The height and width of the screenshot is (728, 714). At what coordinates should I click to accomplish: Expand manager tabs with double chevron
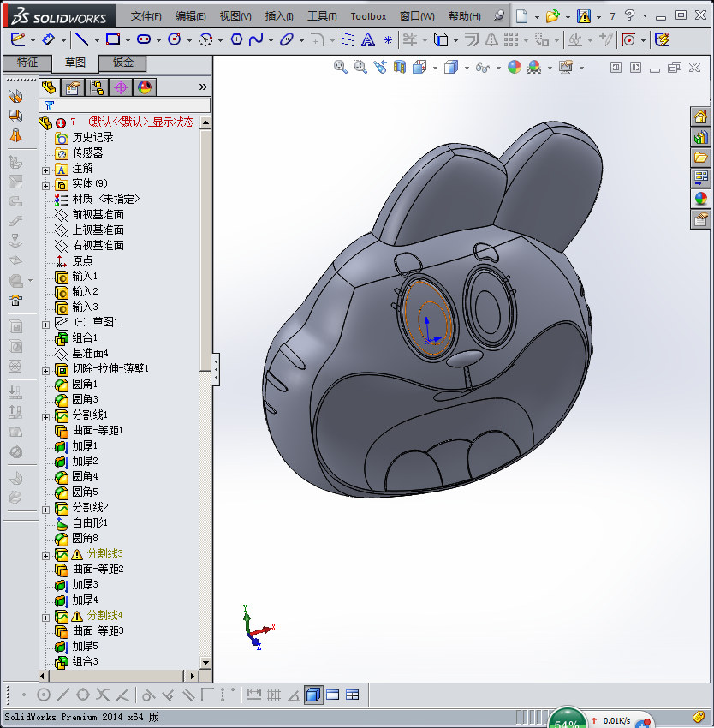click(203, 87)
